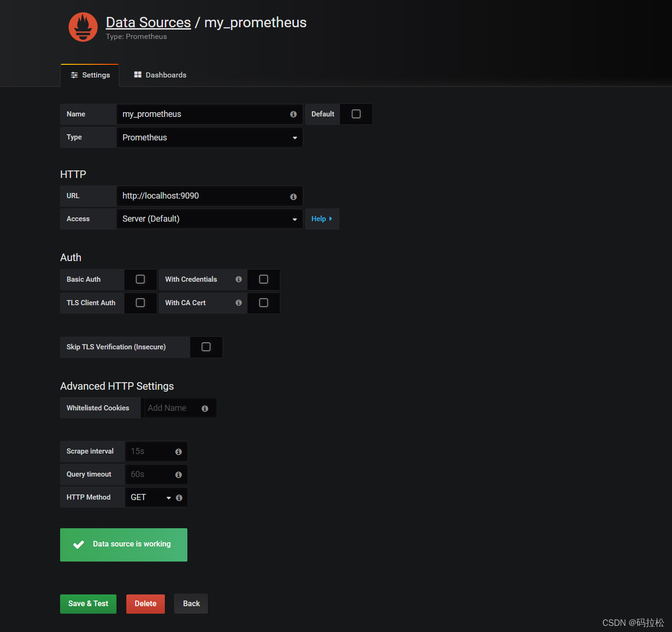Switch to the Dashboards tab

click(x=160, y=75)
